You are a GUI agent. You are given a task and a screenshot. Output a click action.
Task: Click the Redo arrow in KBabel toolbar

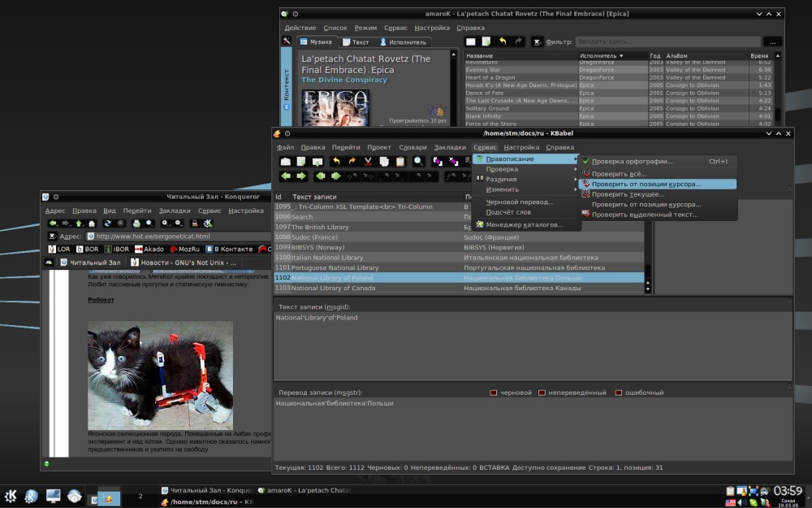(352, 162)
